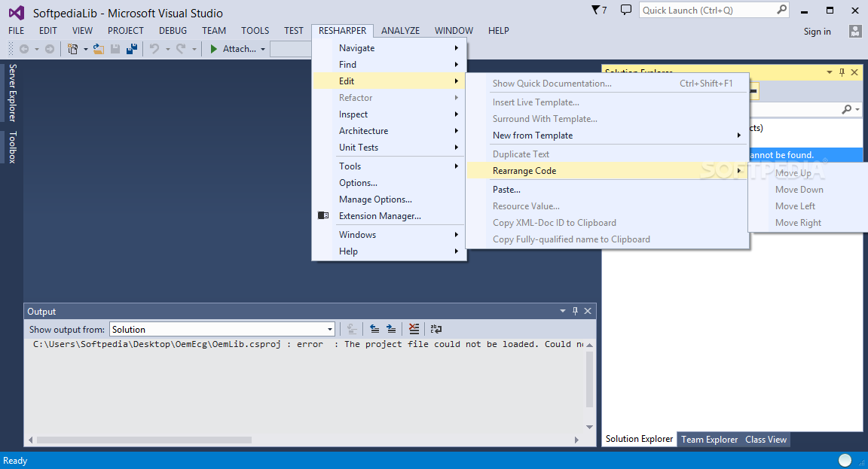
Task: Click the Save toolbar icon
Action: pos(115,49)
